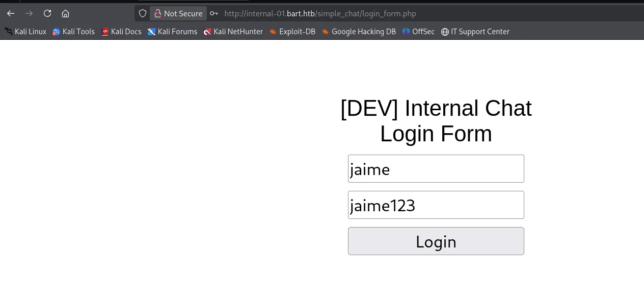Open the Not Secure site information

(178, 13)
